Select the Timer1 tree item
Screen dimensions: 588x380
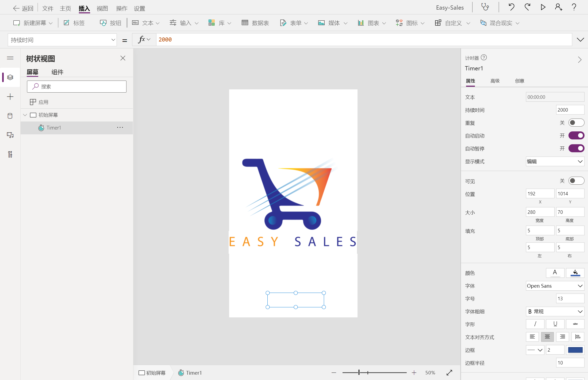[77, 128]
